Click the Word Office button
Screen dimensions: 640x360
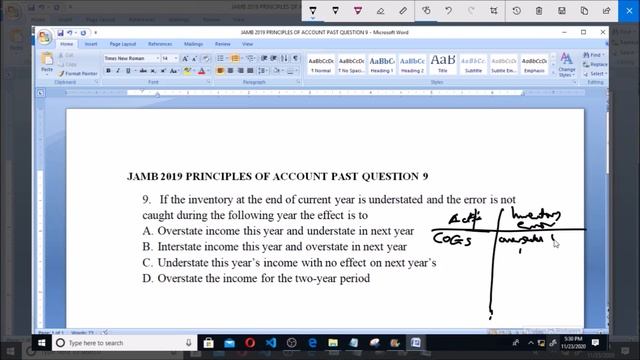click(44, 37)
